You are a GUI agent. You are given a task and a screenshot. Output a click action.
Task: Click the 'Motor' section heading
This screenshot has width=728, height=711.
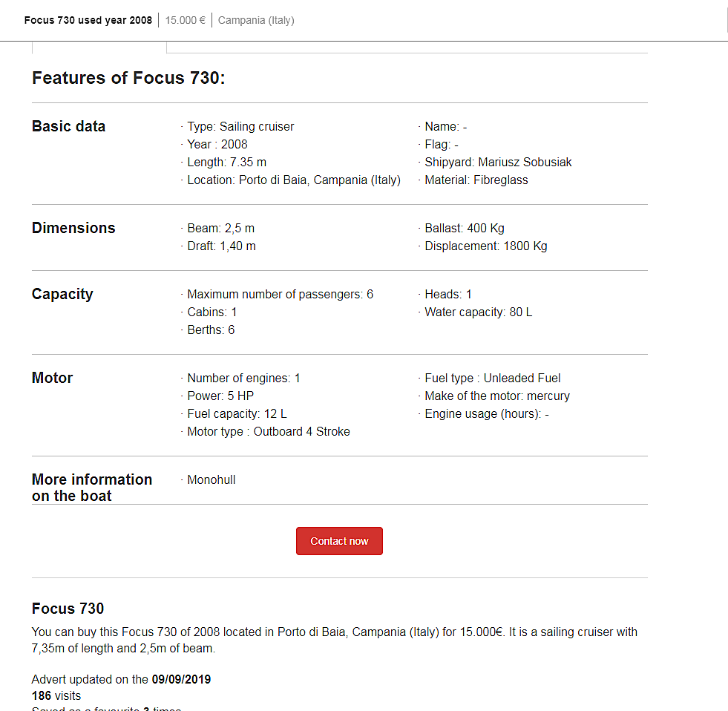click(53, 378)
